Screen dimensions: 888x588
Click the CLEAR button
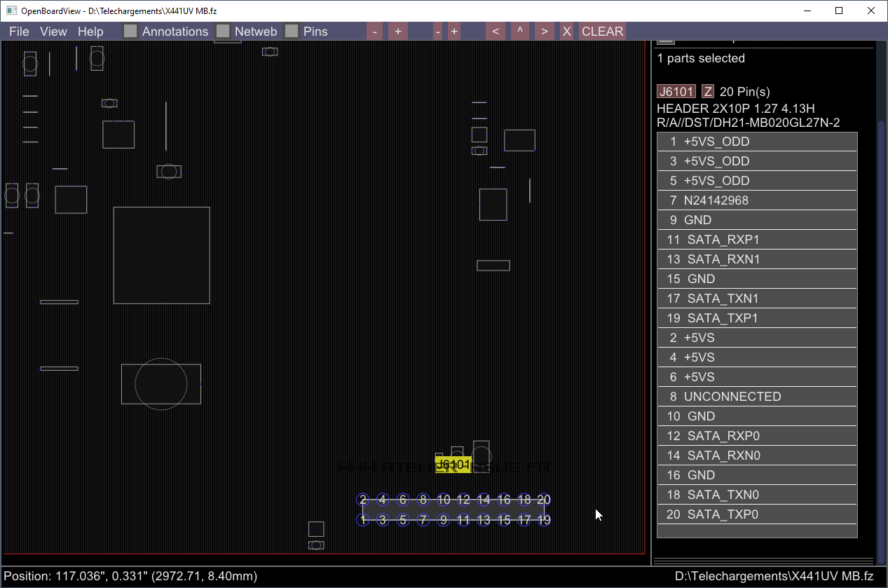602,32
